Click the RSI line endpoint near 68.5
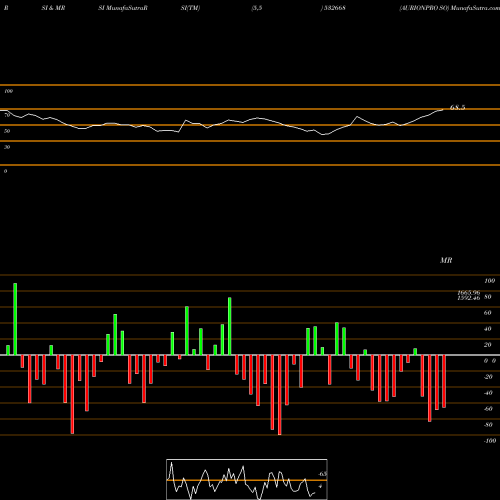This screenshot has width=500, height=500. click(443, 109)
